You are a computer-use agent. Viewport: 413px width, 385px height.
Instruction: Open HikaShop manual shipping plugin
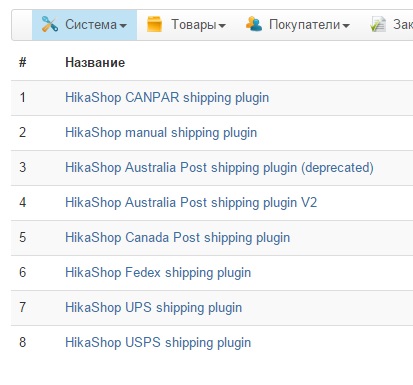pos(161,133)
